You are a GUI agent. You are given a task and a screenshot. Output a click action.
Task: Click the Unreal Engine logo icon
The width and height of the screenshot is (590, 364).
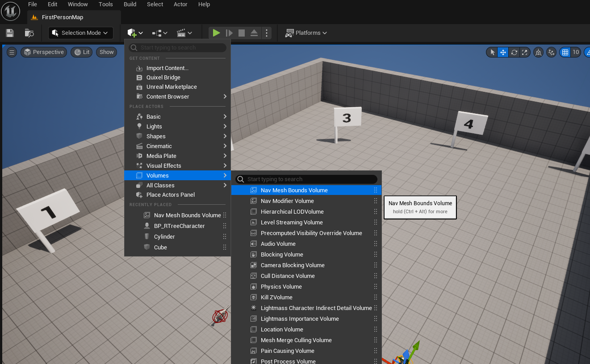10,10
